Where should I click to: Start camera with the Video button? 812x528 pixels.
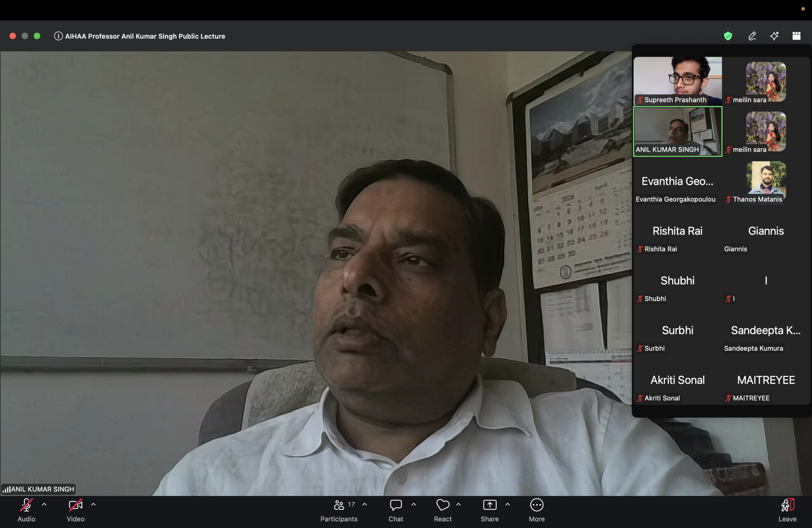pos(75,510)
